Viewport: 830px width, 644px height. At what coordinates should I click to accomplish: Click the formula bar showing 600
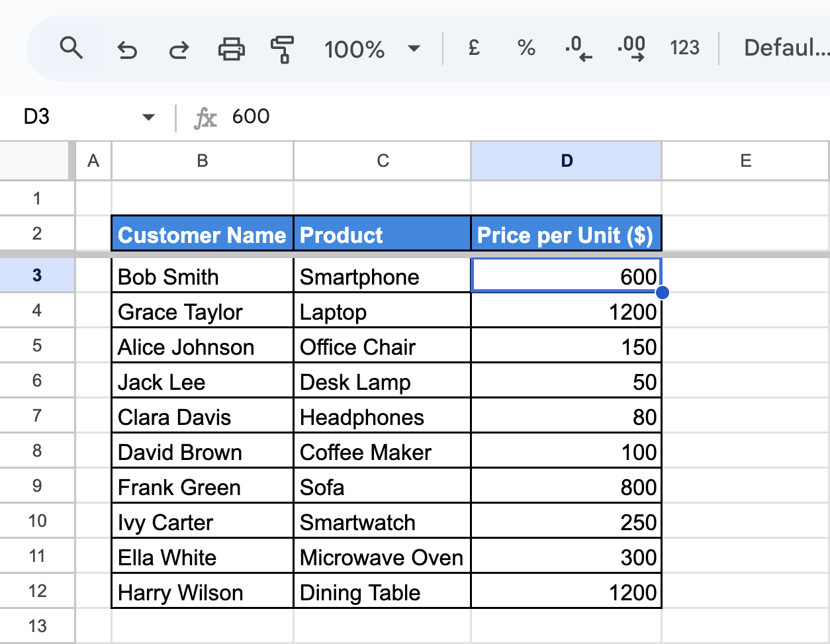point(530,116)
